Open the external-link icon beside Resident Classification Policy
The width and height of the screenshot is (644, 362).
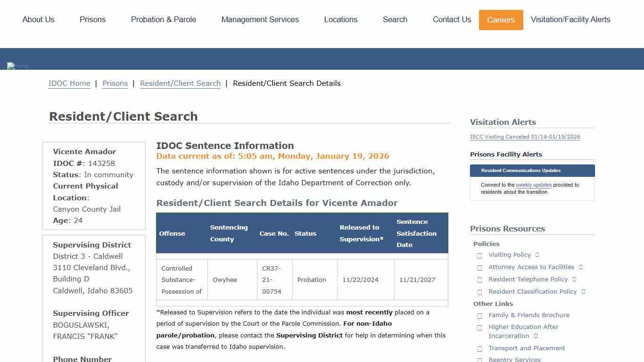[x=584, y=291]
